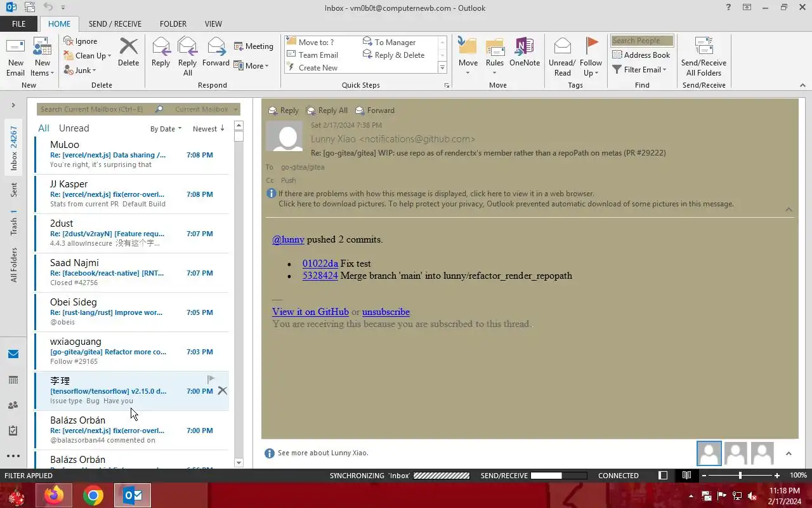Open Google Chrome from the taskbar

point(93,495)
